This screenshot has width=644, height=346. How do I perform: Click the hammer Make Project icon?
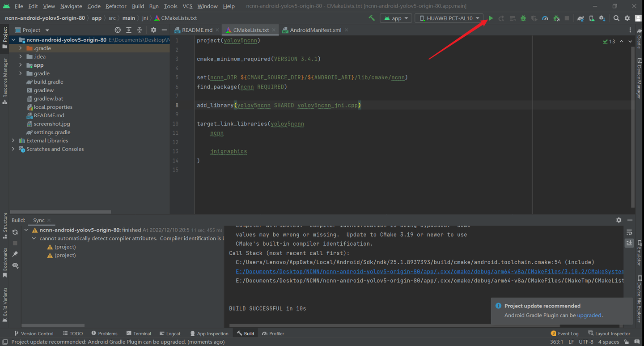click(372, 18)
